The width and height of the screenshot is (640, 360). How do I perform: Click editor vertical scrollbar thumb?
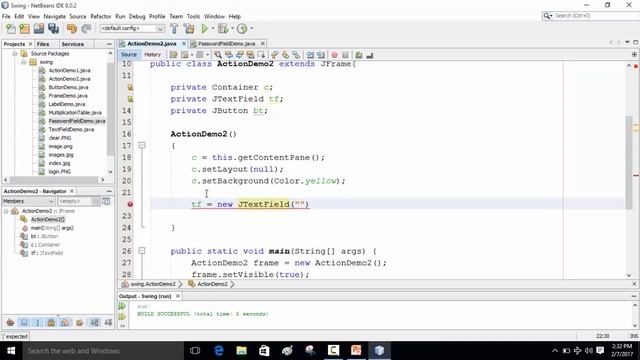629,162
